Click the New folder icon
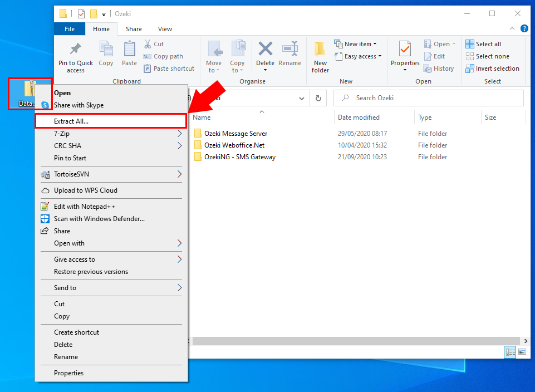Viewport: 535px width, 392px height. coord(320,53)
